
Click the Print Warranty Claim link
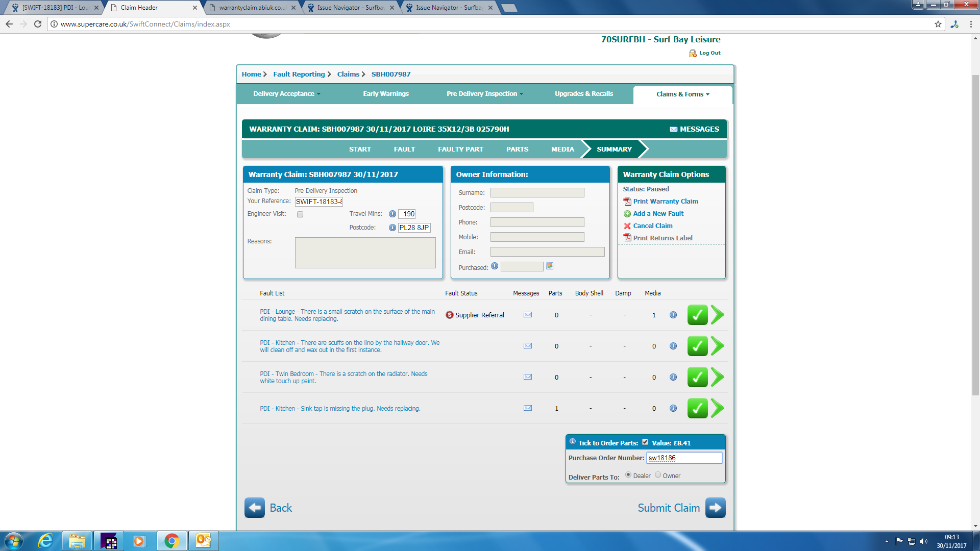tap(665, 202)
